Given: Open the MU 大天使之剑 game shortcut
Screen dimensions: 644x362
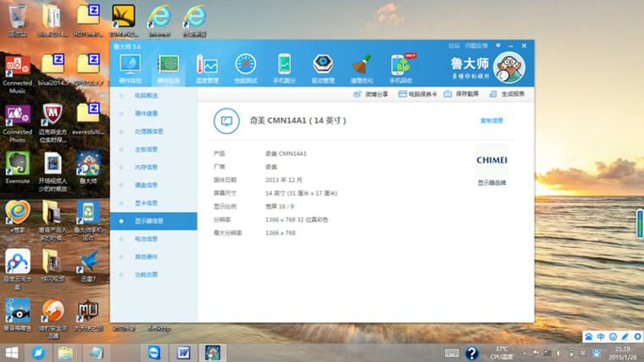Looking at the screenshot, I should coord(88,315).
